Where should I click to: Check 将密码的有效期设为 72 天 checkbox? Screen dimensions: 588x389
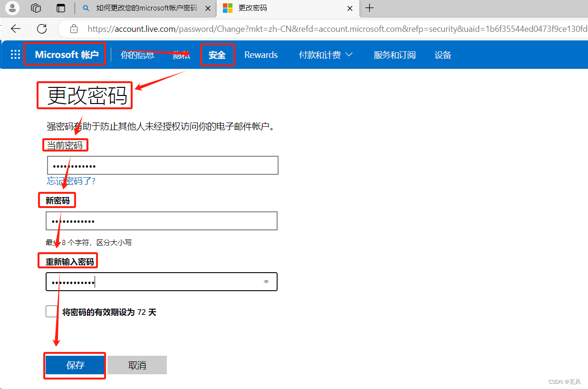click(x=51, y=312)
